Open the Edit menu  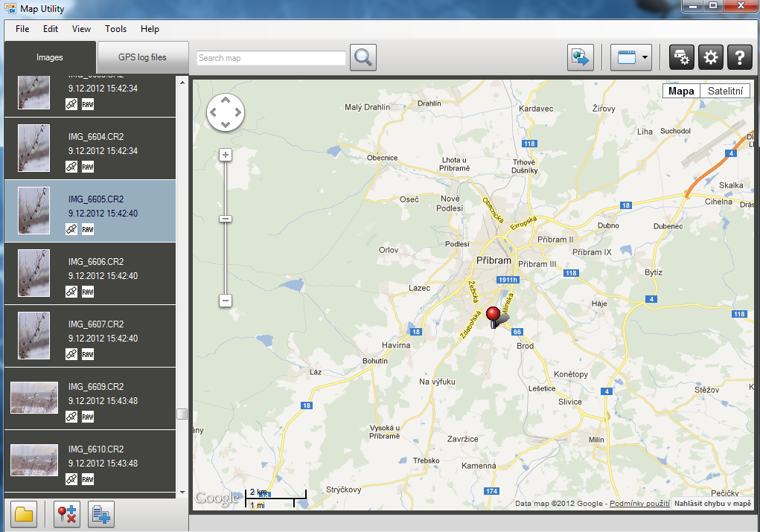[51, 29]
